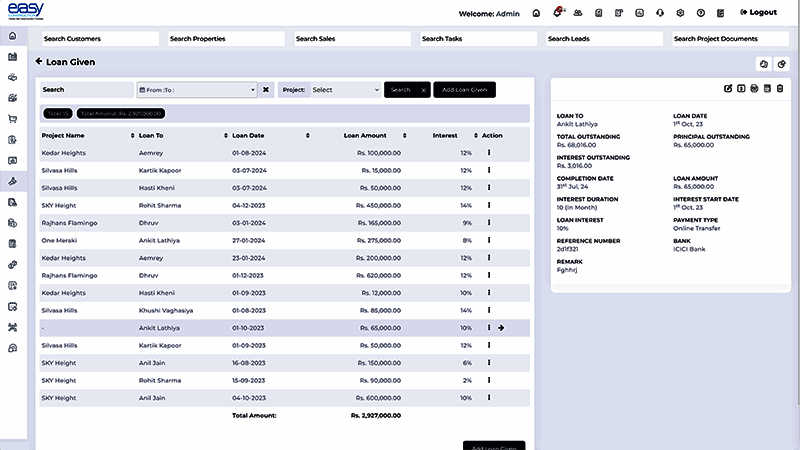Screen dimensions: 800x450
Task: Click Aemrey in the 23-01-2024 row
Action: [151, 258]
